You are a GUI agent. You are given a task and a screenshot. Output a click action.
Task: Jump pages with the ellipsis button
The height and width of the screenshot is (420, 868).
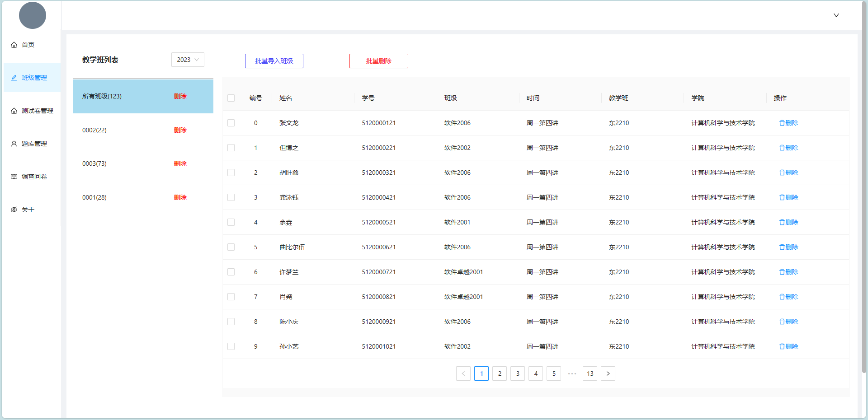572,373
